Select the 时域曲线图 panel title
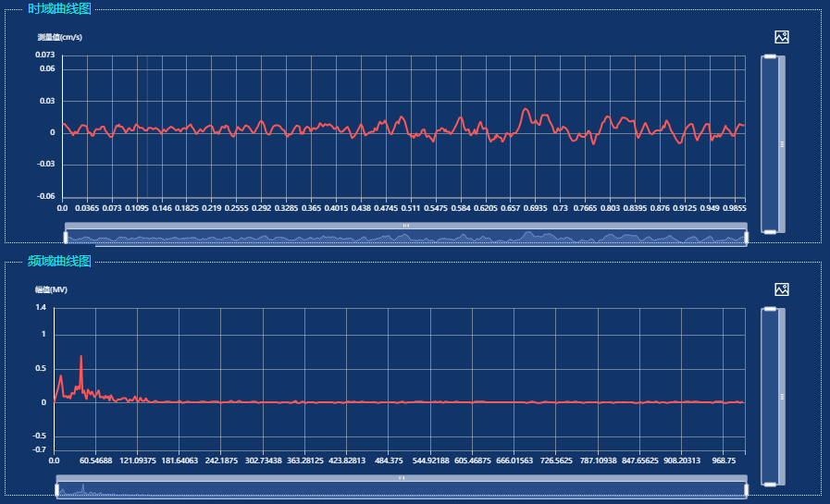This screenshot has width=830, height=504. coord(59,9)
